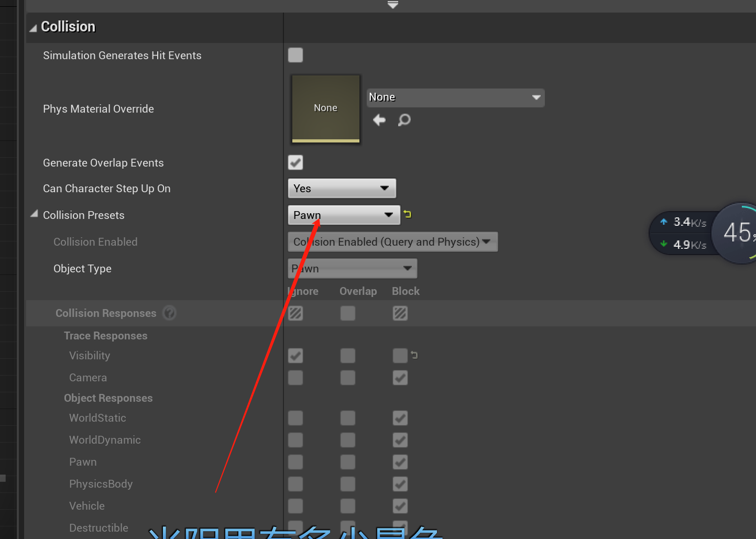Set WorldStatic response to Overlap

click(348, 418)
